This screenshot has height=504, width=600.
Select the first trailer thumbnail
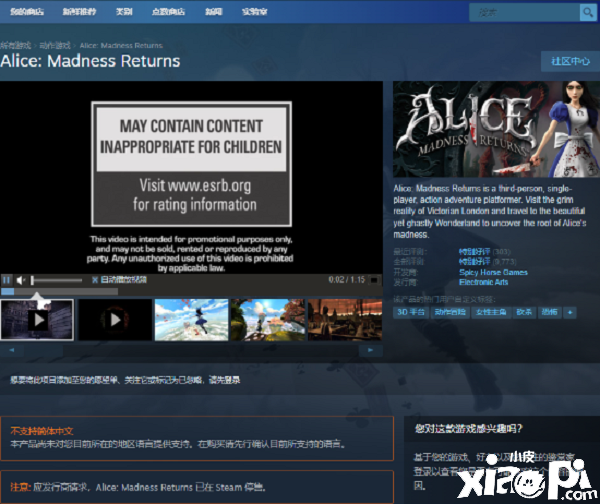pos(37,320)
